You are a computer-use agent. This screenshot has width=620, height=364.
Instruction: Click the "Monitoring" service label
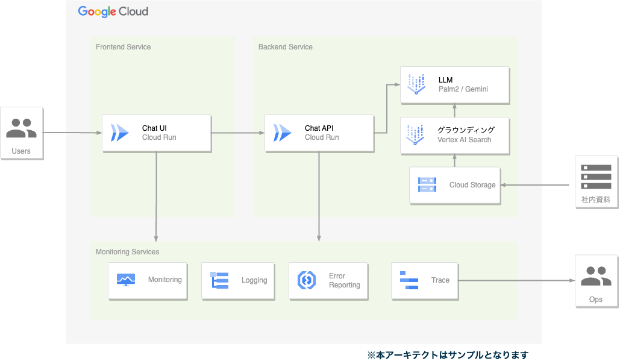click(165, 280)
